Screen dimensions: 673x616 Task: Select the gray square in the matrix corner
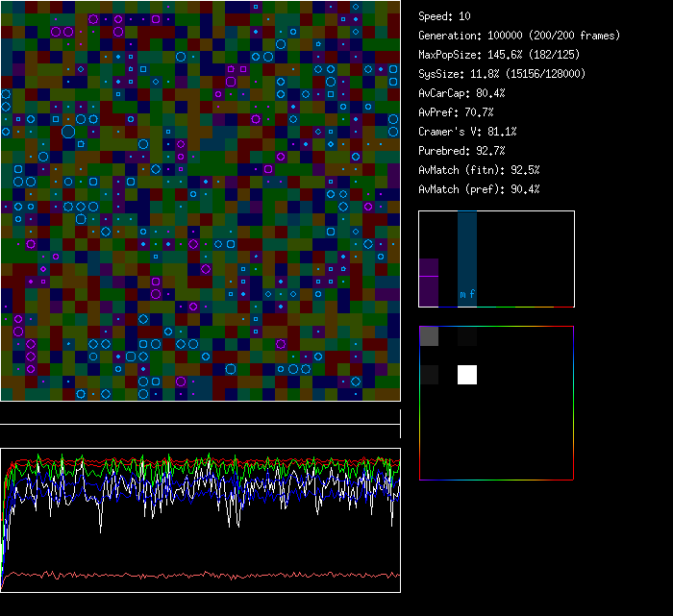tap(429, 336)
